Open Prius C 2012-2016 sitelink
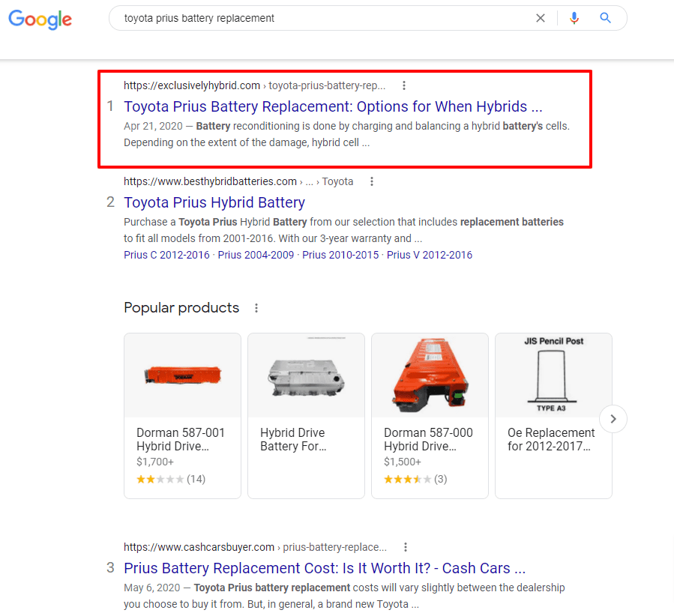The height and width of the screenshot is (616, 674). pyautogui.click(x=166, y=255)
